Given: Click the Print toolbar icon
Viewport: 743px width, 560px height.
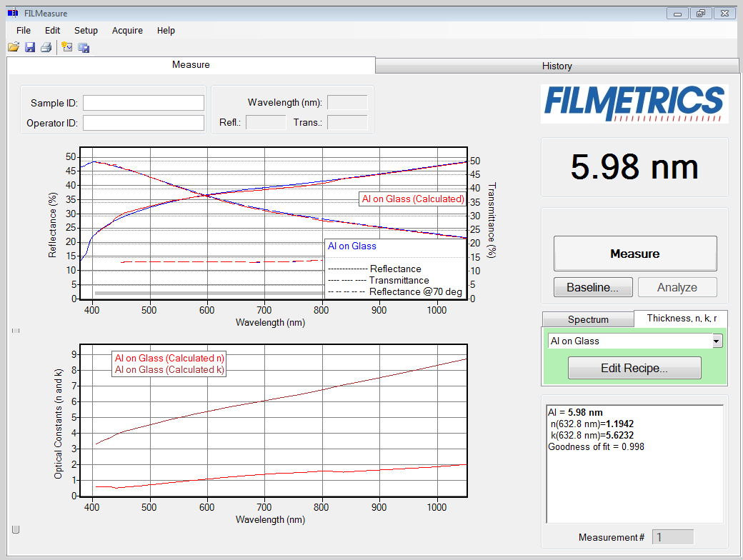Looking at the screenshot, I should point(46,47).
